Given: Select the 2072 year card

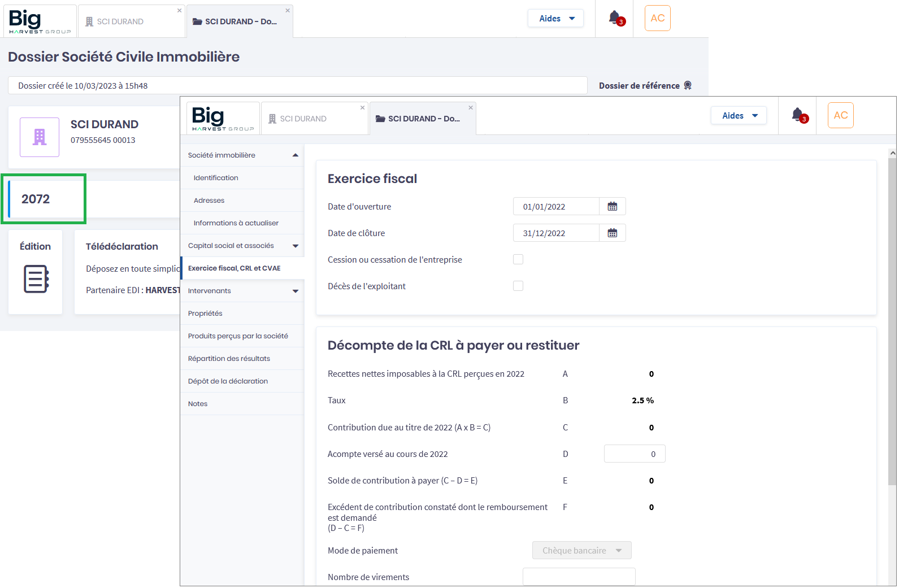Looking at the screenshot, I should click(44, 199).
